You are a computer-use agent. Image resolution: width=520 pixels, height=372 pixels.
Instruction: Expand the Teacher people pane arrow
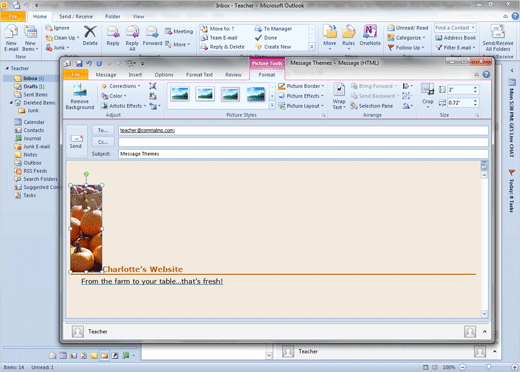[485, 332]
